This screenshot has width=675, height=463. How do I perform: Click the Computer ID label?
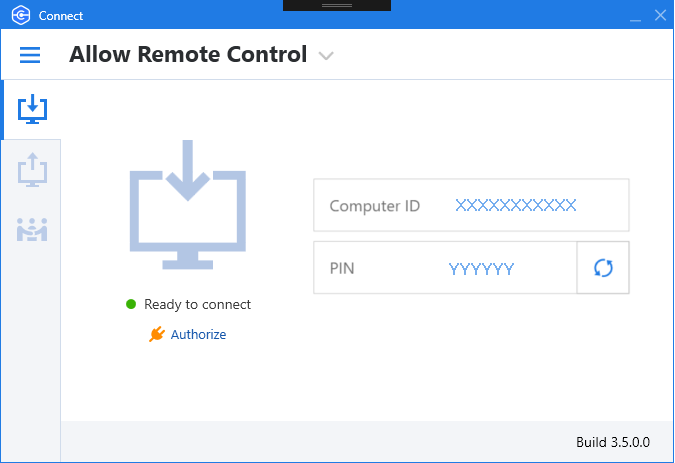coord(375,206)
